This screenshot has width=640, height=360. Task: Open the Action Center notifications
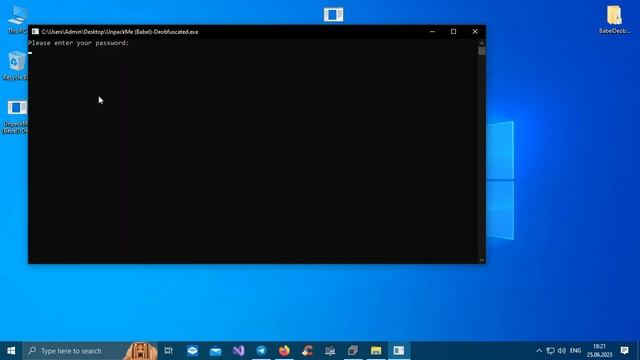click(x=624, y=351)
